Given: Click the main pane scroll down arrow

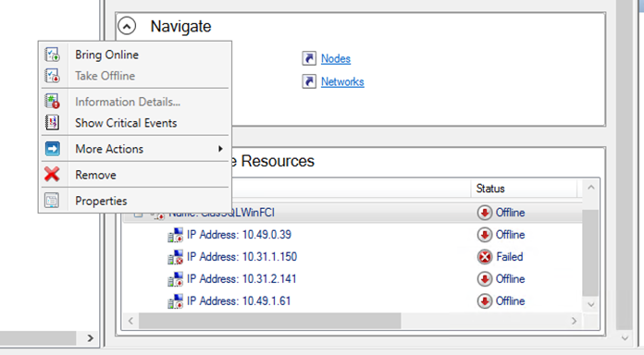Looking at the screenshot, I should [625, 338].
